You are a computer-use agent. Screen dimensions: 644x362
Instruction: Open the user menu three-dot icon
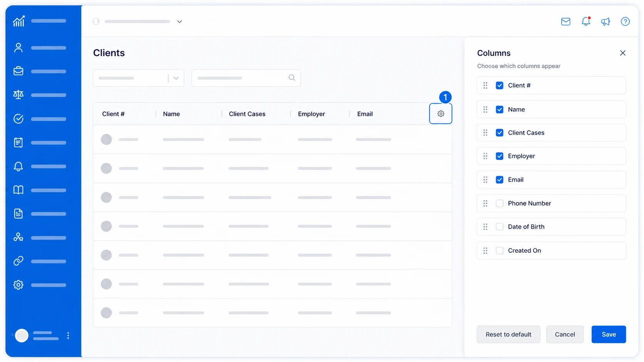pos(68,335)
